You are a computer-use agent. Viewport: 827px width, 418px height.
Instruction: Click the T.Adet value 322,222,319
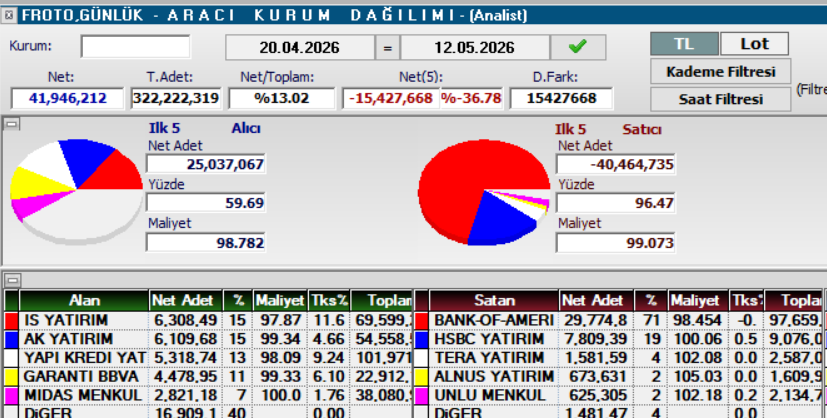pyautogui.click(x=176, y=99)
